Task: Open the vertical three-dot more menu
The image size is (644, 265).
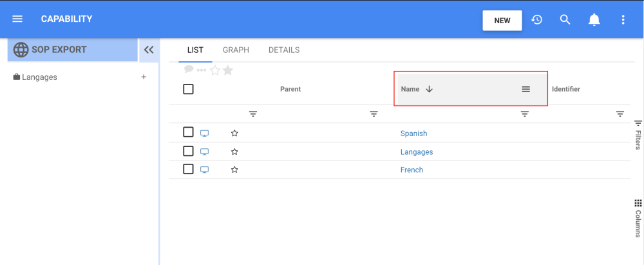Action: tap(623, 20)
